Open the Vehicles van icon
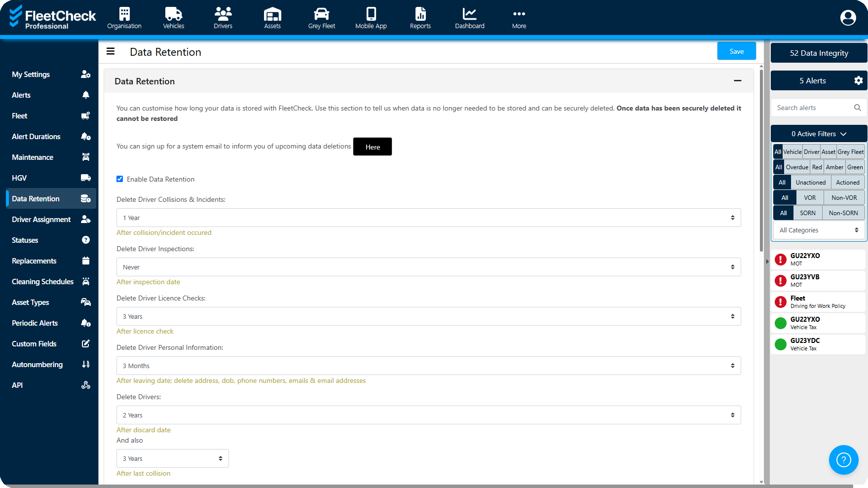868x488 pixels. [x=173, y=14]
